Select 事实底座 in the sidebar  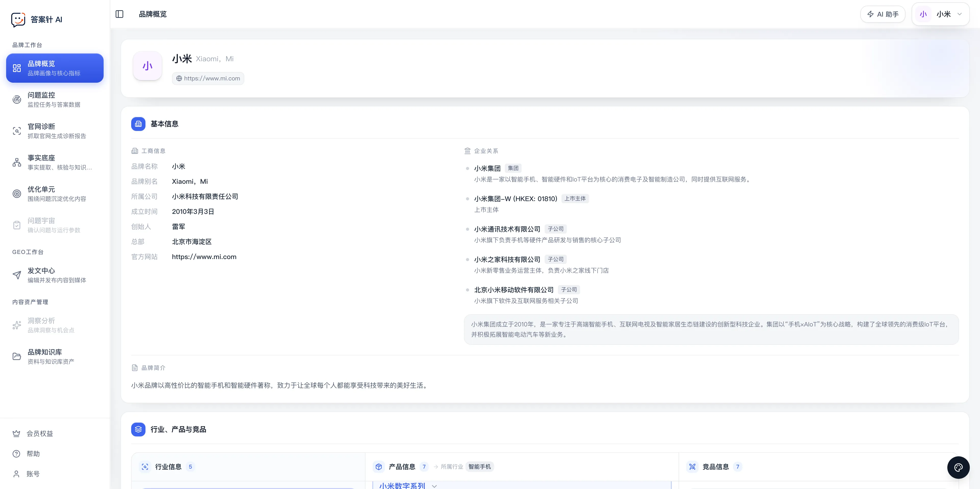(x=55, y=163)
